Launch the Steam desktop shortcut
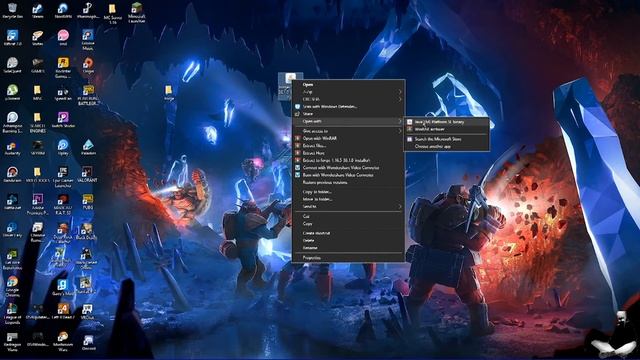Viewport: 640px width, 360px height. [x=38, y=11]
